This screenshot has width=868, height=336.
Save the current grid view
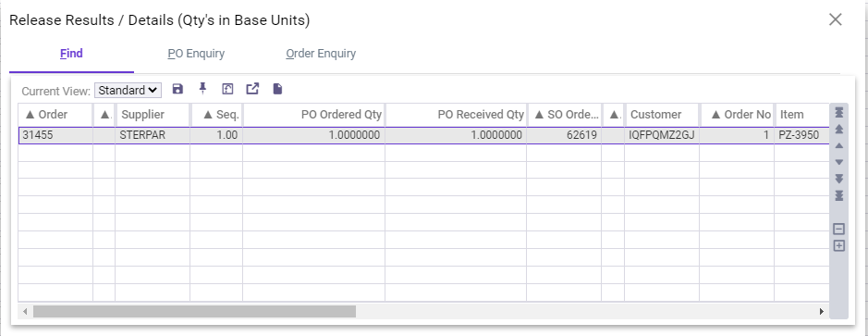177,89
